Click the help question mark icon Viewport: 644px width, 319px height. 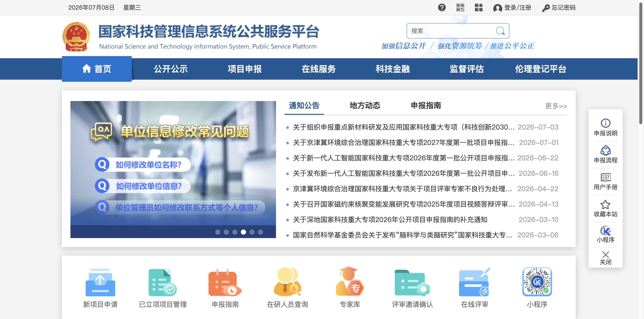[442, 7]
